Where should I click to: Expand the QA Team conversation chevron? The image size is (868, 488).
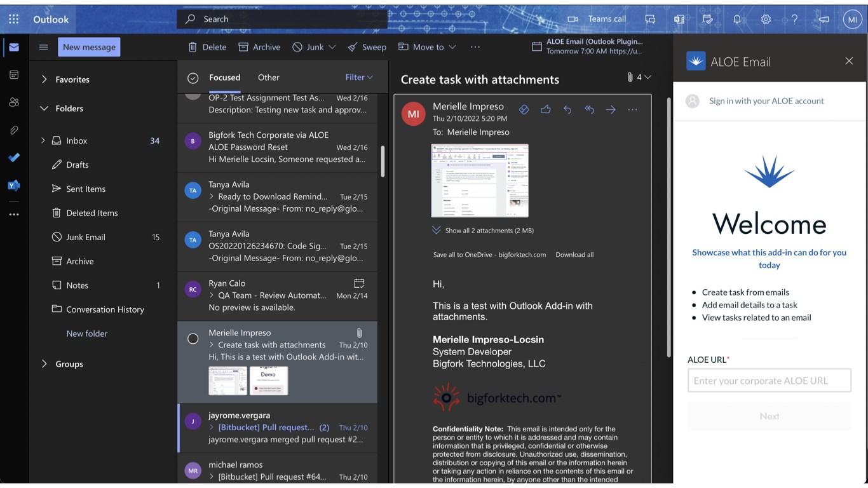pyautogui.click(x=212, y=295)
